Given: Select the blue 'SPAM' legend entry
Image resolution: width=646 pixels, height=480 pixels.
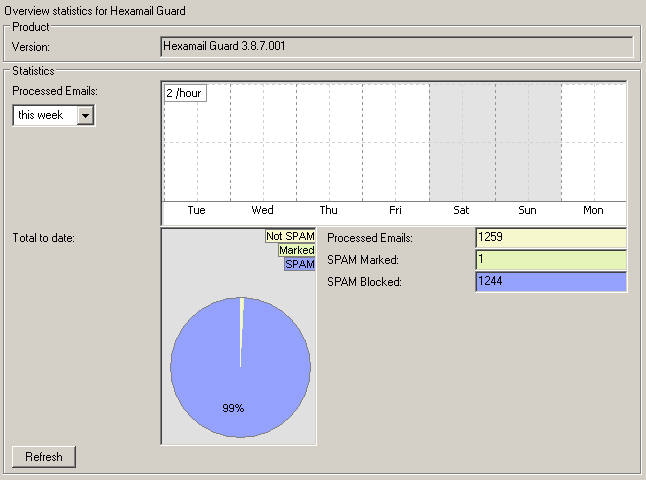Looking at the screenshot, I should point(299,264).
